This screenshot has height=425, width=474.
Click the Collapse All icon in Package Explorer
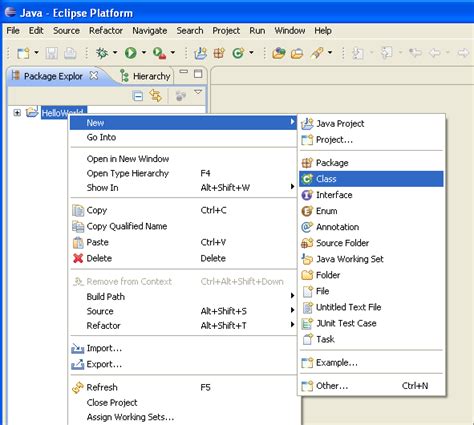pos(138,96)
